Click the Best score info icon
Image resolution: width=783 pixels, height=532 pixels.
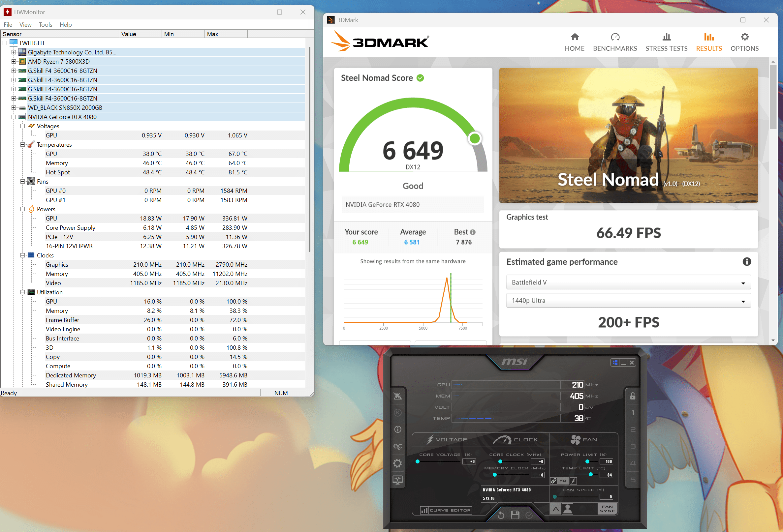point(473,232)
